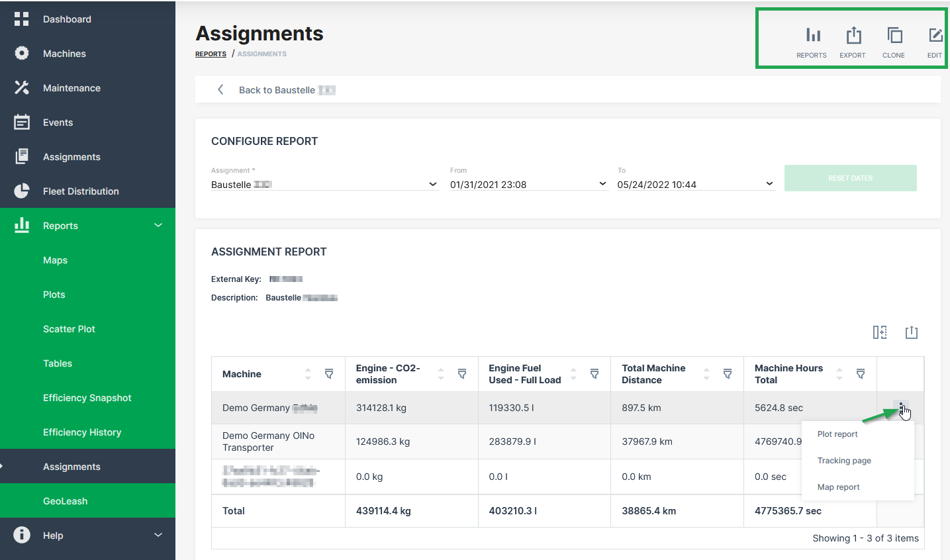Open the column chooser icon above table
The height and width of the screenshot is (560, 950).
(879, 332)
